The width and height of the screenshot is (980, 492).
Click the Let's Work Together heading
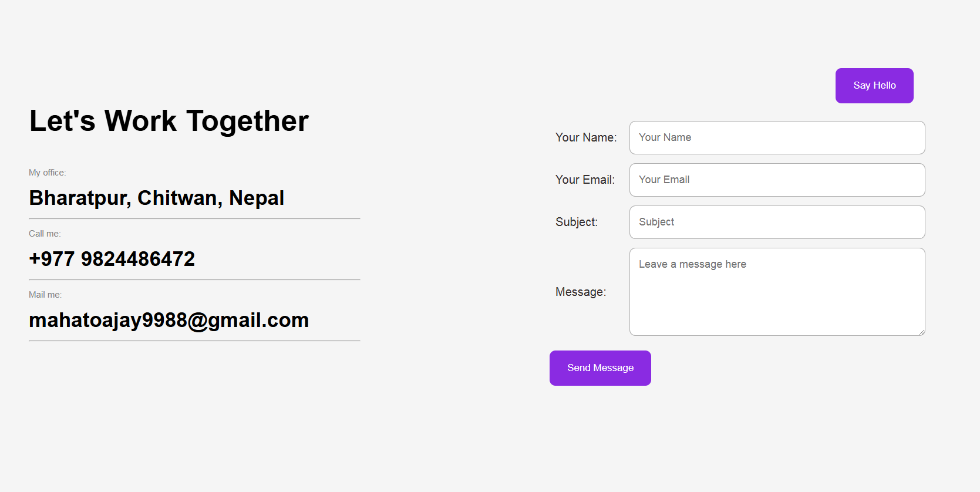169,121
